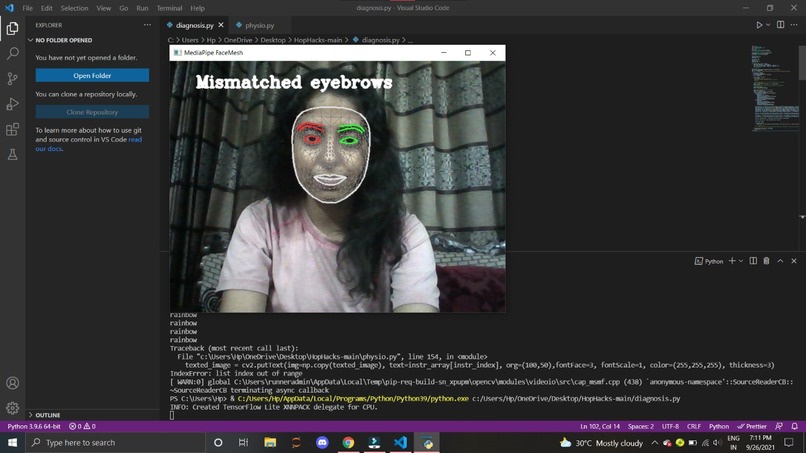The width and height of the screenshot is (806, 453).
Task: Open Explorer views and more actions ellipsis
Action: [x=148, y=25]
